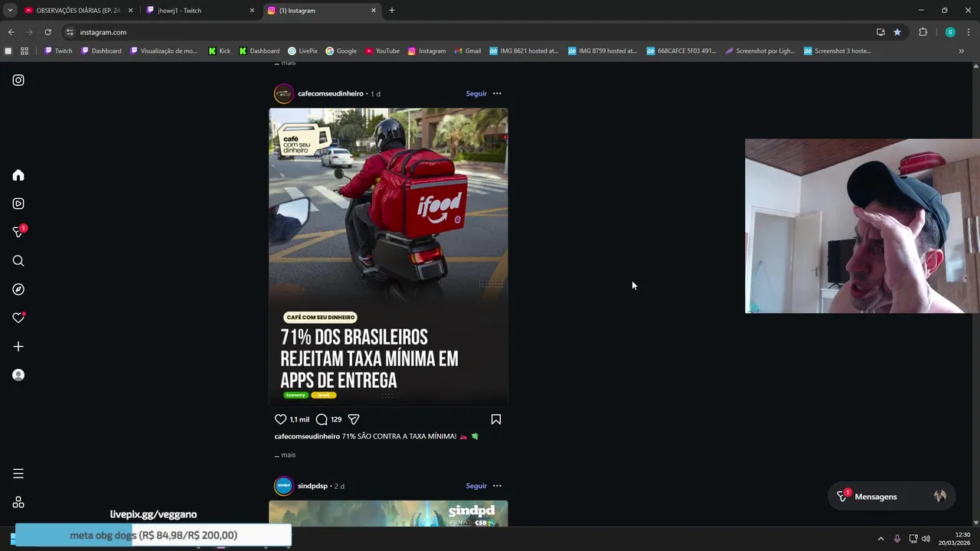Image resolution: width=980 pixels, height=551 pixels.
Task: Reload the Instagram page
Action: click(47, 32)
